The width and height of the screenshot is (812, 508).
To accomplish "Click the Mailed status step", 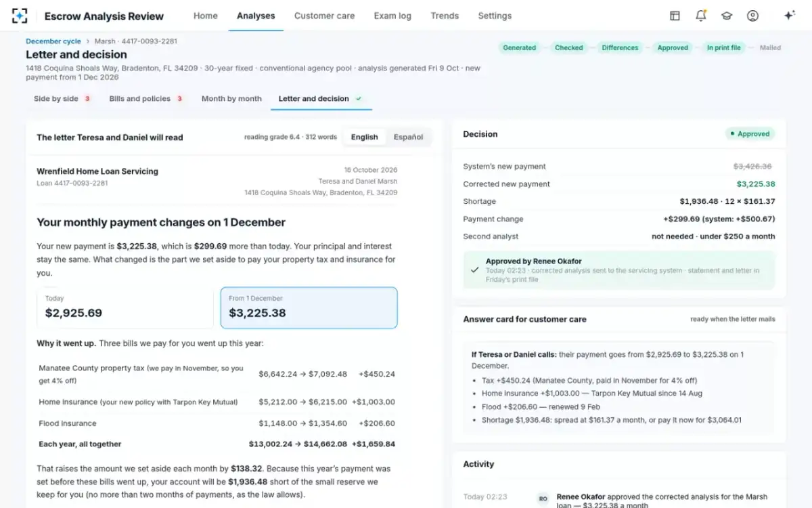I will (x=770, y=47).
